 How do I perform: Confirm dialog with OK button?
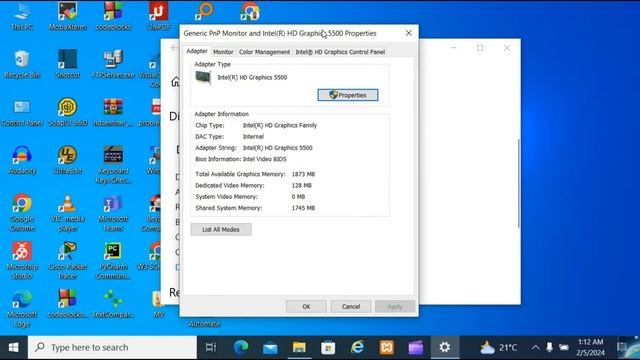[306, 307]
